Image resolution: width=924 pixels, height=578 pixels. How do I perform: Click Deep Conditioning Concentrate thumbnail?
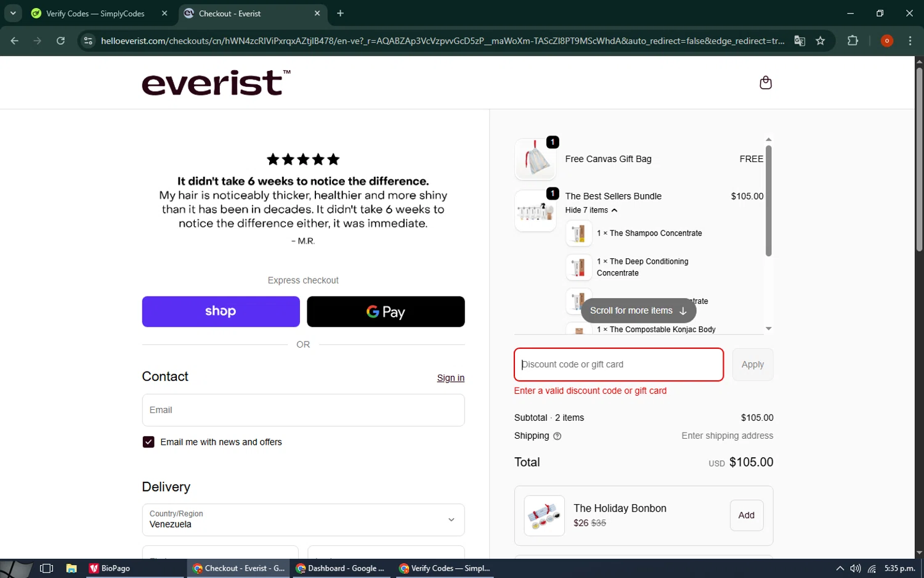[578, 267]
